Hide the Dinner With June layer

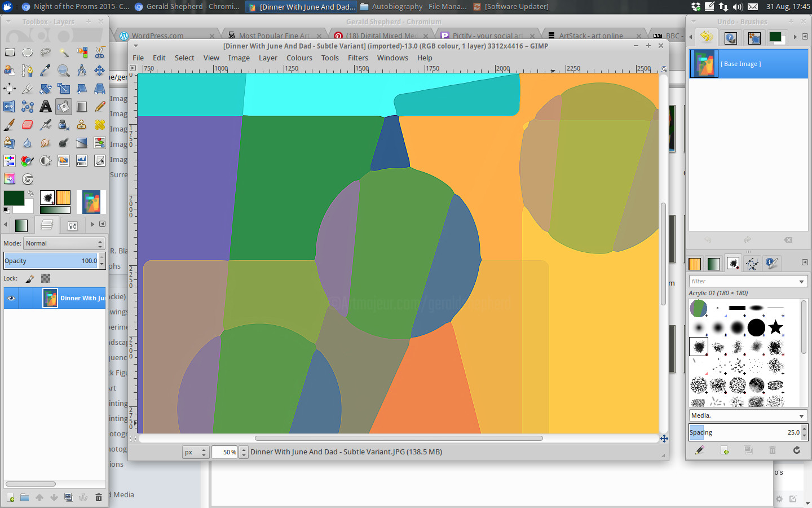(11, 298)
